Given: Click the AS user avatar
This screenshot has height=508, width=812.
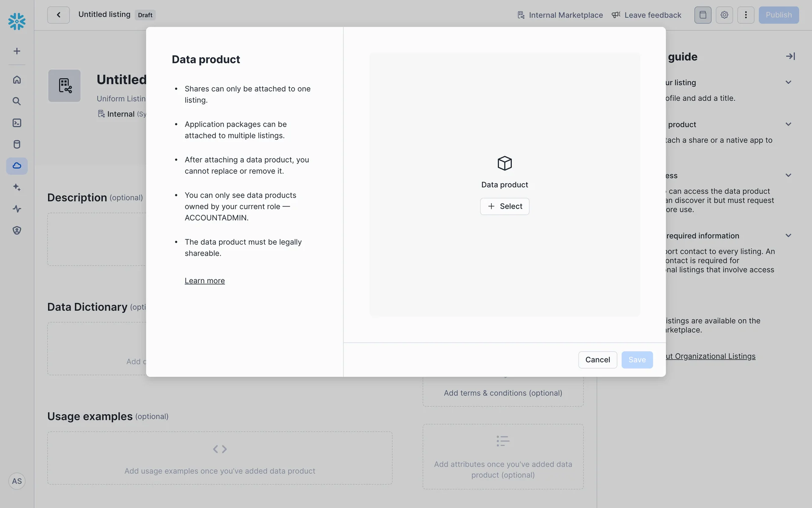Looking at the screenshot, I should [17, 481].
